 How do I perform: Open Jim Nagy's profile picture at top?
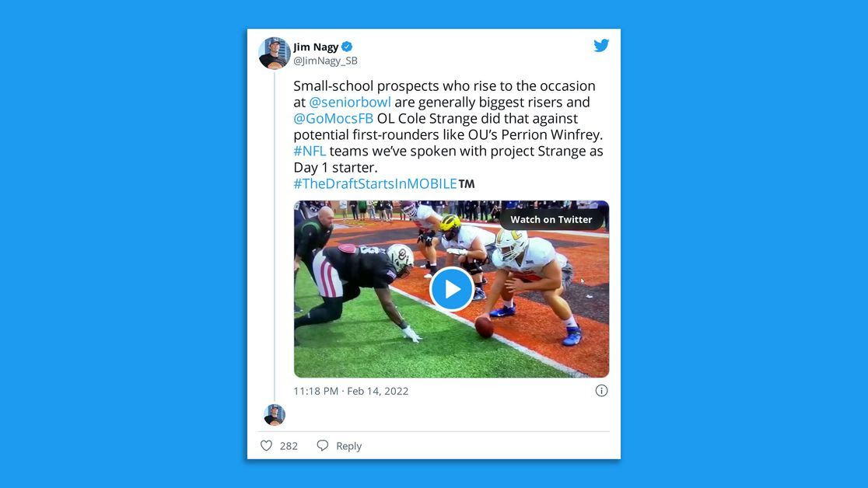[274, 53]
